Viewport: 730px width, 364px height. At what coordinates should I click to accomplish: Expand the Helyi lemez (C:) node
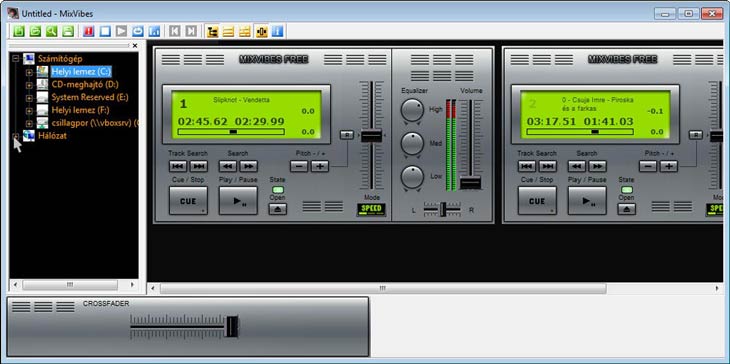click(x=29, y=72)
